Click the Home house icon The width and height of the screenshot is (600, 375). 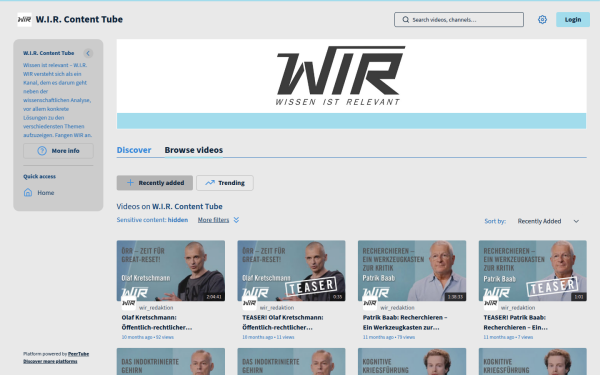[x=28, y=192]
